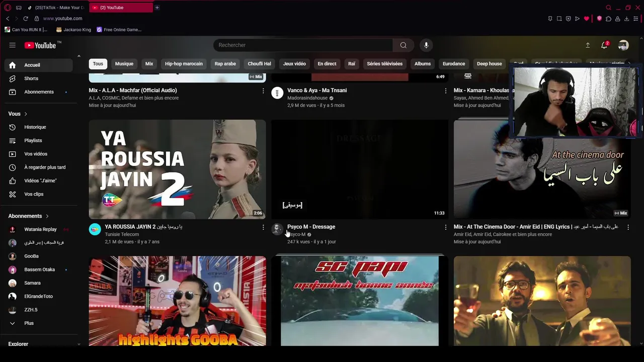Open Shorts in the sidebar

pos(38,78)
